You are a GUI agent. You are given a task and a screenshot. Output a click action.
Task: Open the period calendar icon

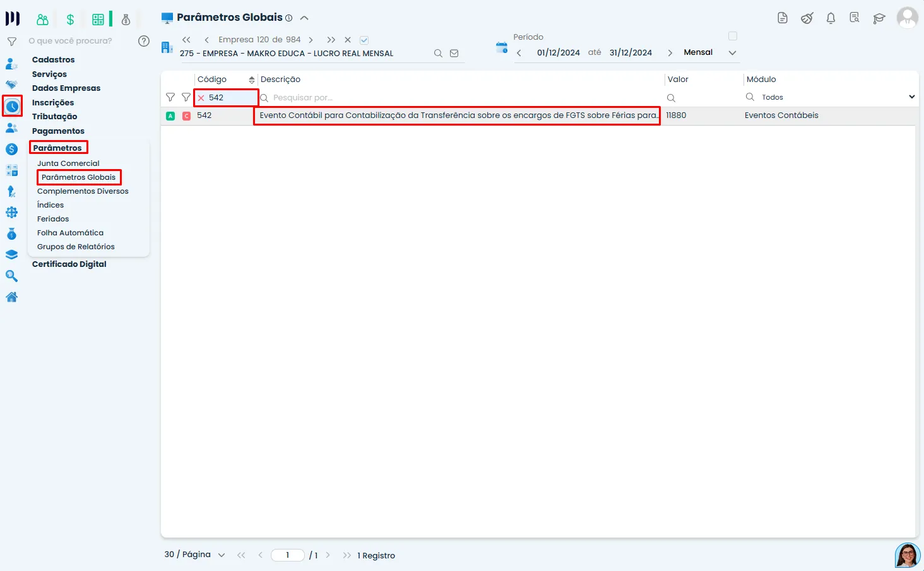coord(502,47)
